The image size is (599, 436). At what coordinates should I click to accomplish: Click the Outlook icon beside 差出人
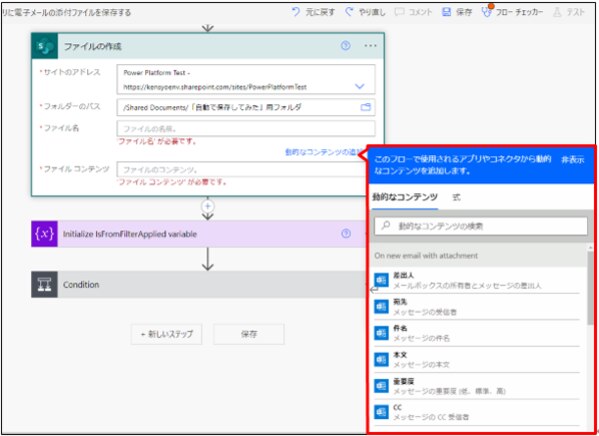(381, 280)
